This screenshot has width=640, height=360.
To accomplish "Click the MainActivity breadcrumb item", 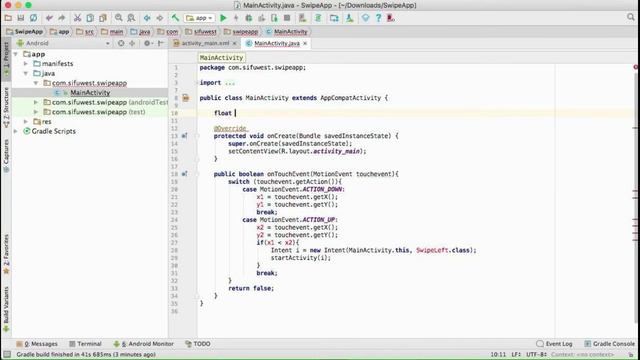I will point(287,31).
